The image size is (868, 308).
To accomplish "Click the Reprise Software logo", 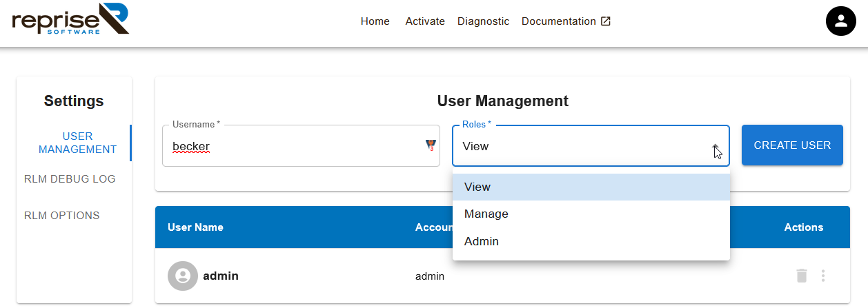I will point(70,20).
